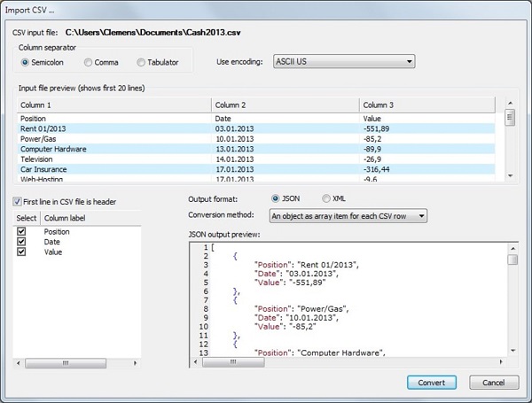
Task: Uncheck the Date column checkbox
Action: pyautogui.click(x=21, y=241)
